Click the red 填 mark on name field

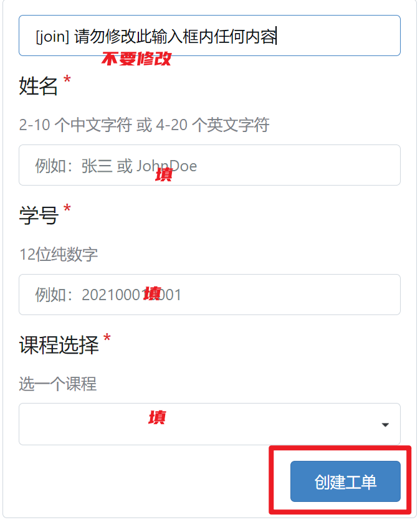164,174
